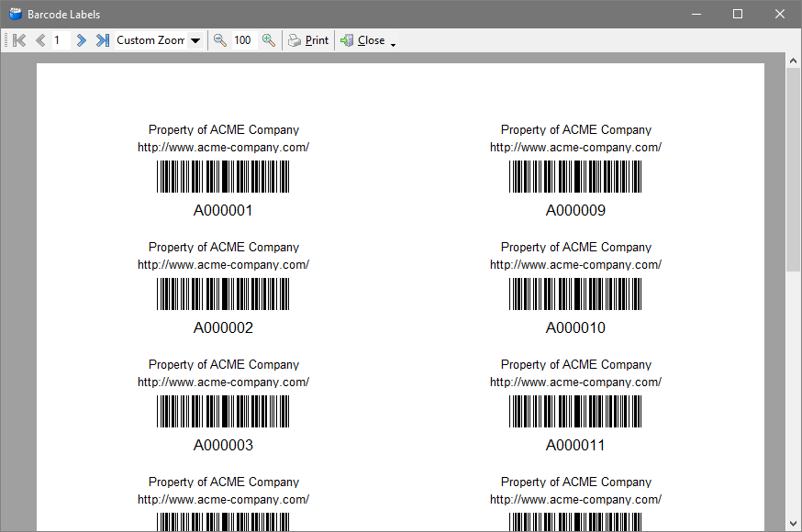
Task: Click 'Property of ACME Company' on label A000011
Action: click(x=576, y=365)
